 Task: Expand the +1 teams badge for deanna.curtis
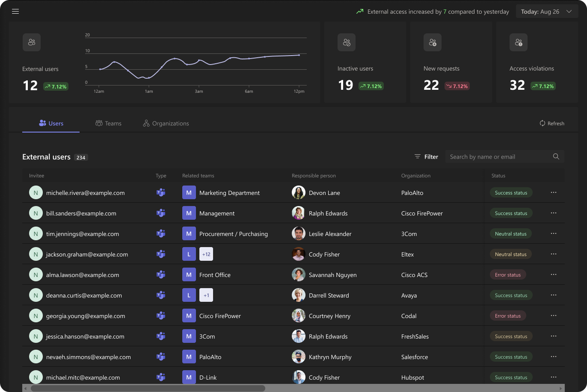(x=206, y=295)
